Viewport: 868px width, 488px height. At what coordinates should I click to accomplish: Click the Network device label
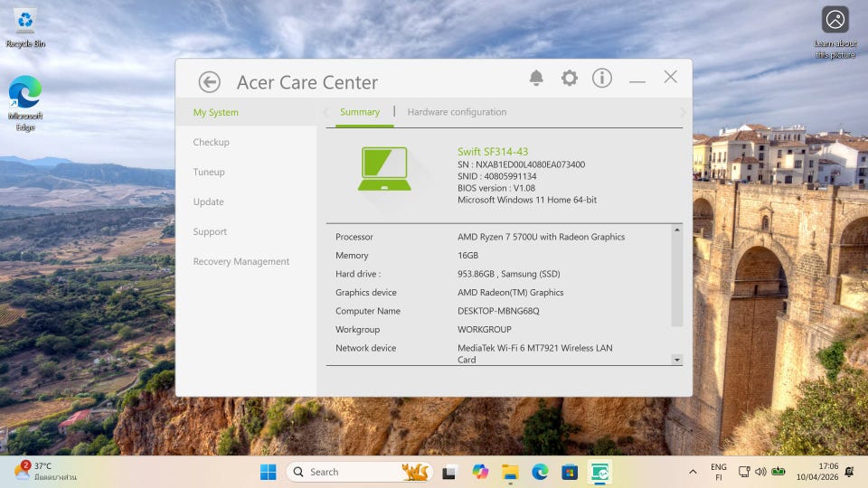coord(365,348)
